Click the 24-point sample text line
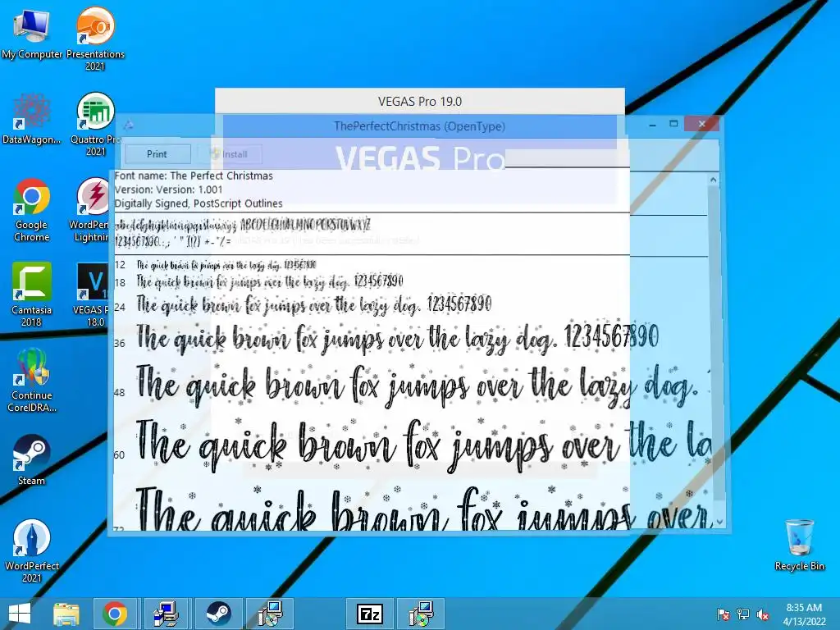 tap(314, 305)
